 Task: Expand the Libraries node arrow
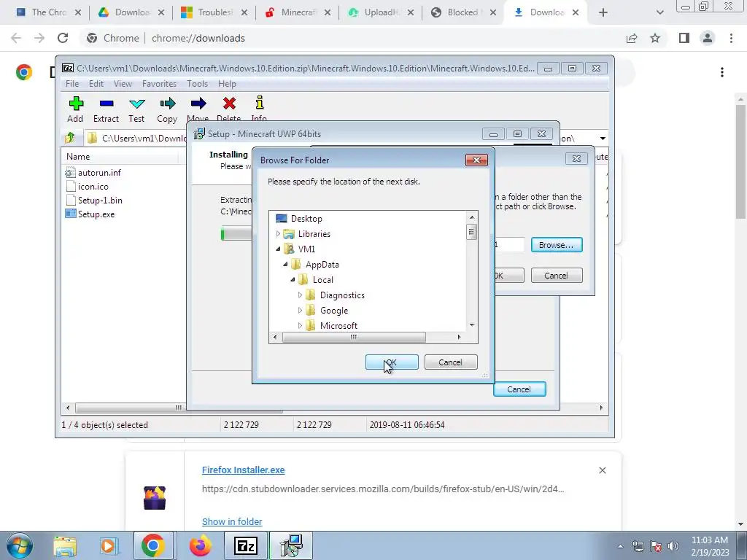[278, 234]
